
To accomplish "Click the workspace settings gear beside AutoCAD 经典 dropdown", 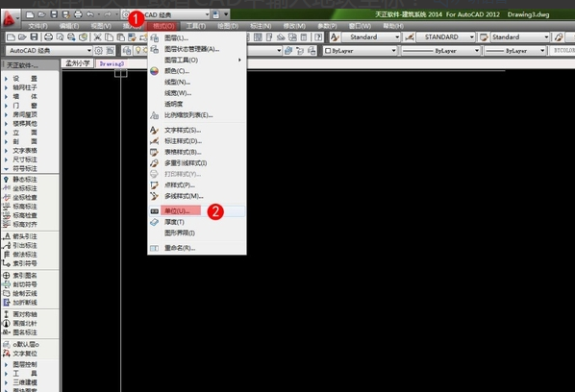I will click(x=99, y=51).
